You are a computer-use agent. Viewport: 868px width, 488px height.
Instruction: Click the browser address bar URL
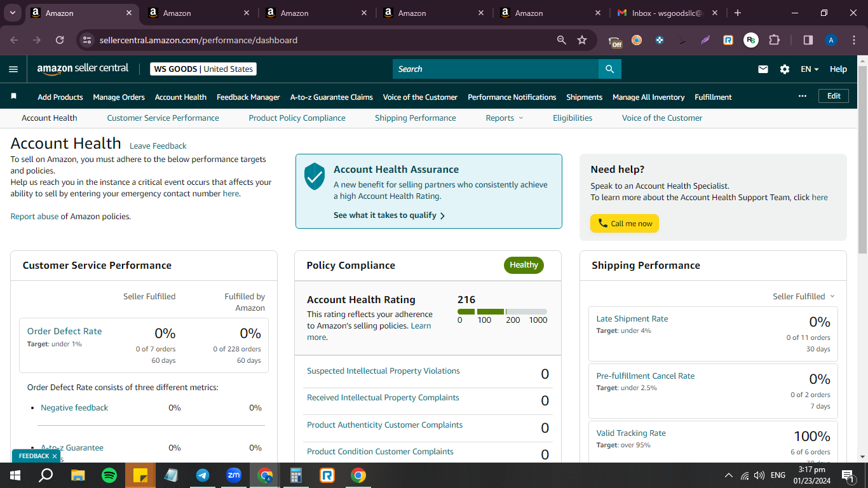[x=198, y=40]
